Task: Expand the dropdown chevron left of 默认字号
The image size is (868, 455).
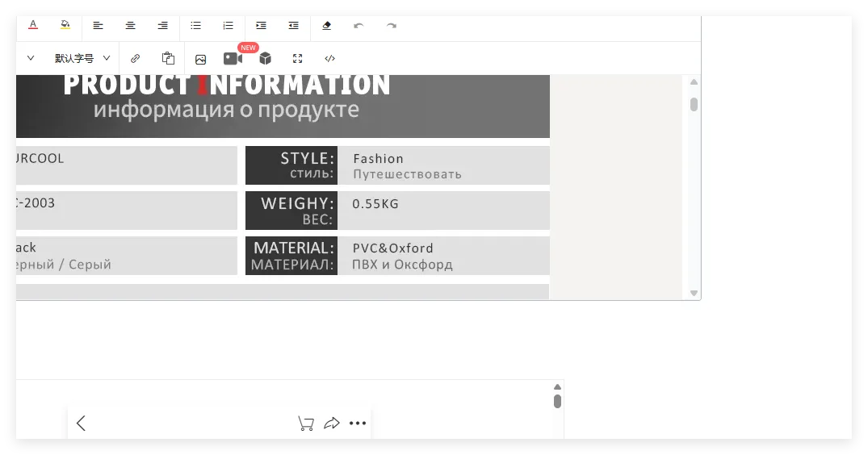Action: click(31, 58)
